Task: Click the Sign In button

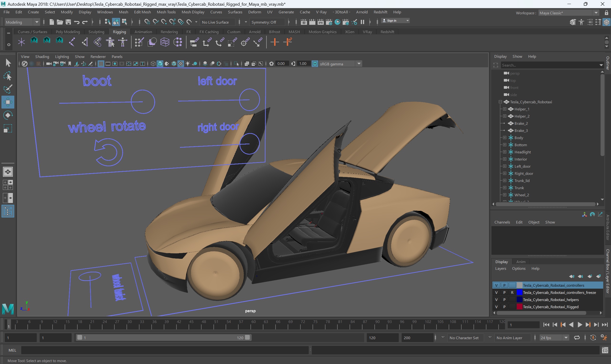Action: click(x=395, y=21)
